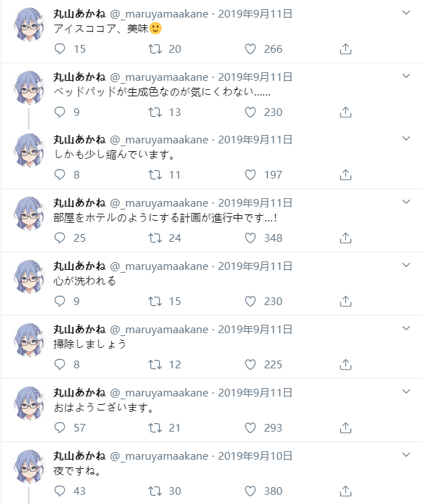Open the @_maruyamaakane handle on 心が洗われる tweet
422x504 pixels.
tap(159, 266)
